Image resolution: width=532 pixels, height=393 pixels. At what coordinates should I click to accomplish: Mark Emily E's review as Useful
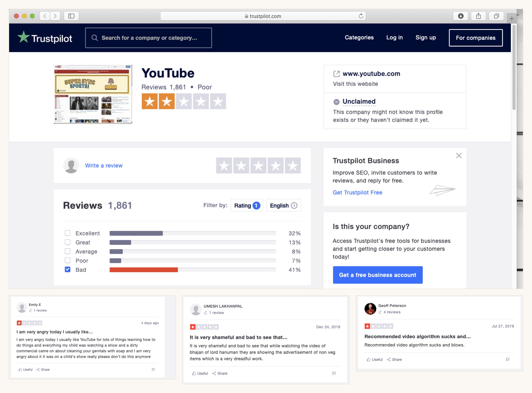click(25, 370)
